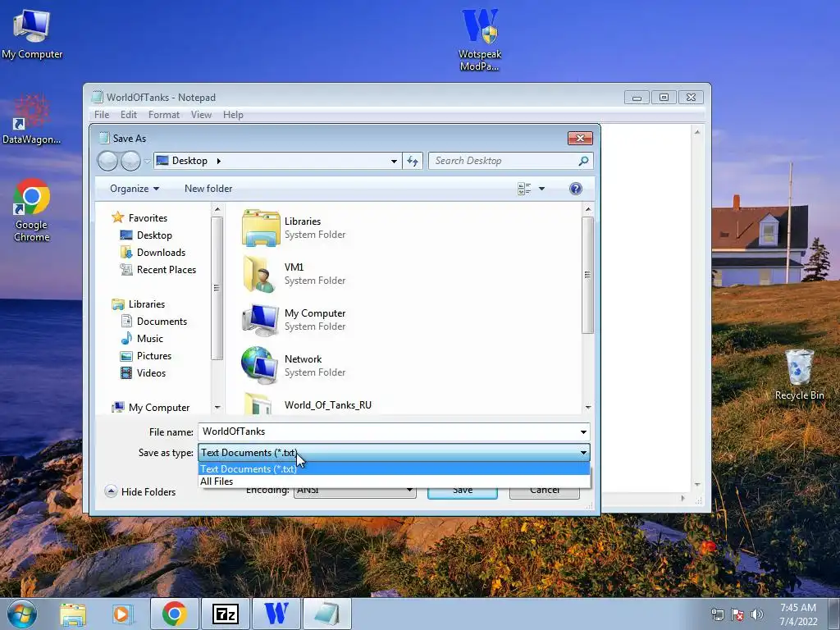Open the VM1 user folder icon

(261, 274)
